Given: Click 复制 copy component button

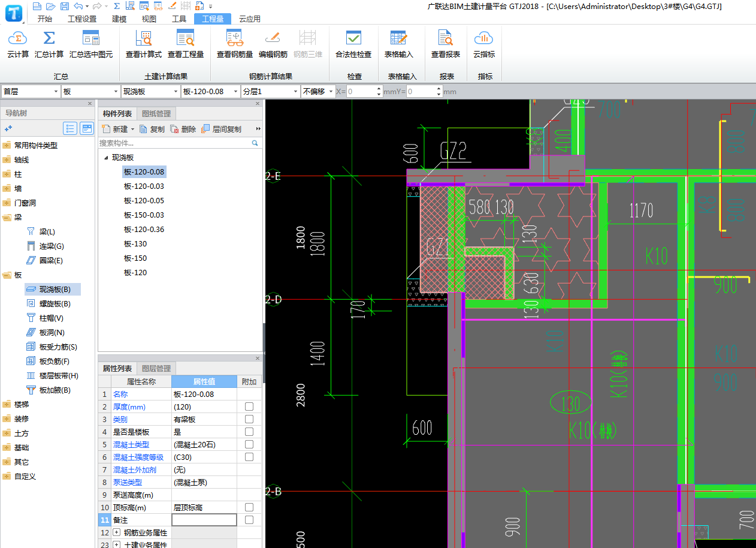Looking at the screenshot, I should (x=152, y=129).
